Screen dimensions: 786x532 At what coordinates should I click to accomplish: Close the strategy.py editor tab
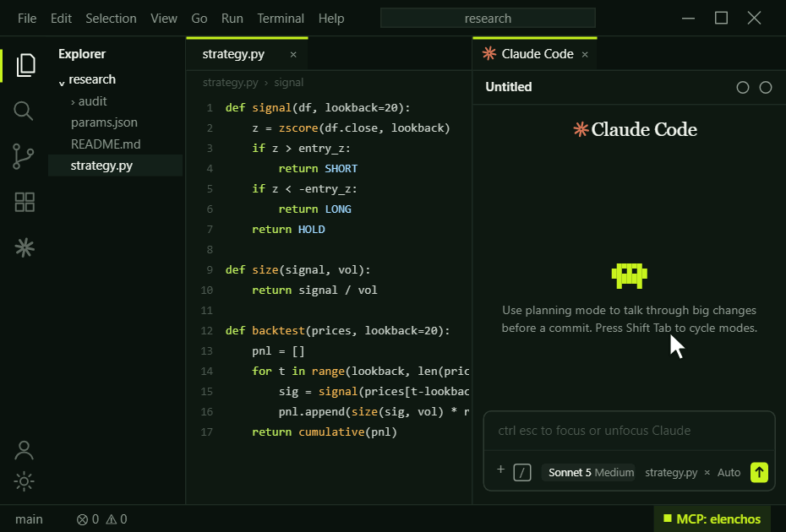click(293, 54)
